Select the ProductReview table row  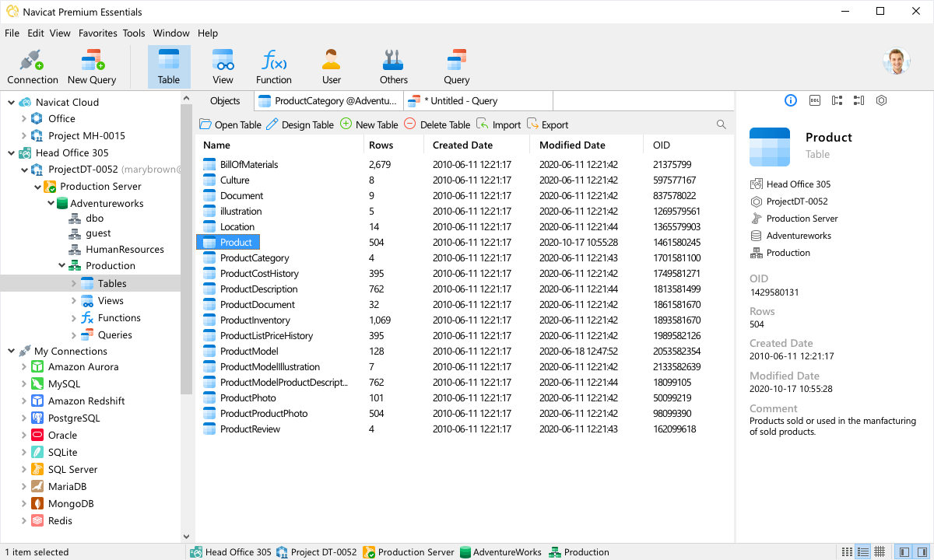(464, 429)
